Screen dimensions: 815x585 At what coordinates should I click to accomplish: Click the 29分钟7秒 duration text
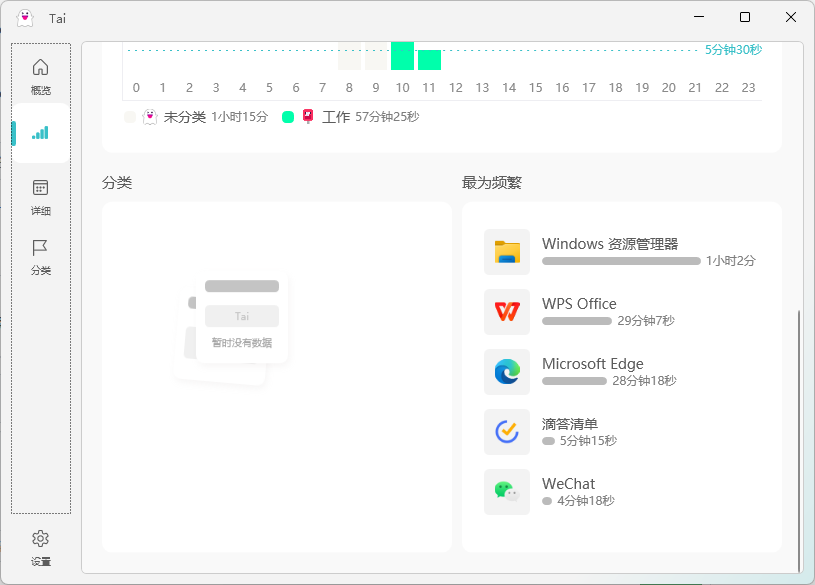(x=646, y=321)
